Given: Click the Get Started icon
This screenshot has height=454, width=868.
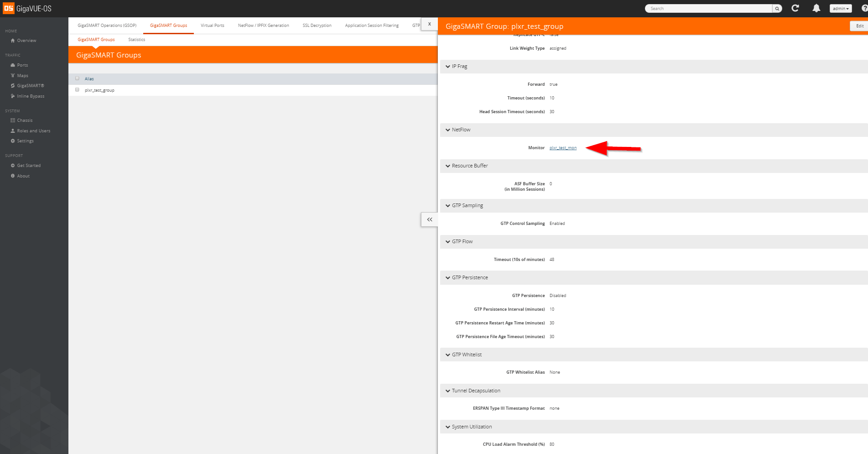Looking at the screenshot, I should 13,166.
